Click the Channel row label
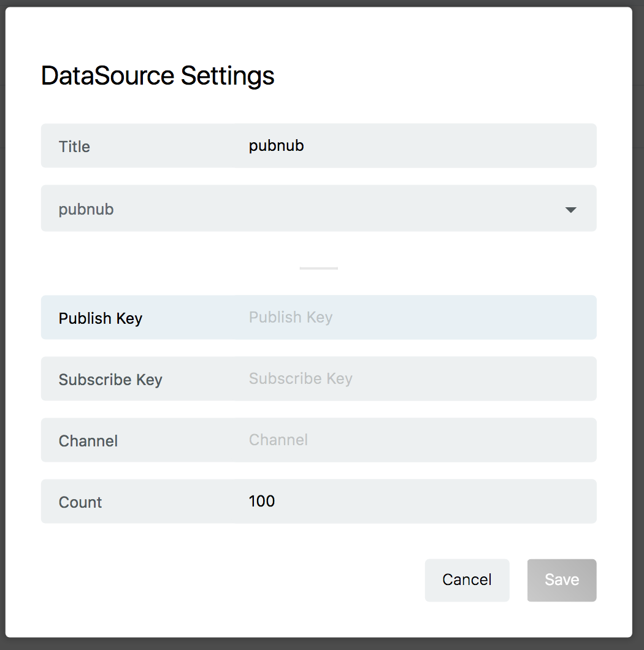Viewport: 644px width, 650px height. (88, 441)
